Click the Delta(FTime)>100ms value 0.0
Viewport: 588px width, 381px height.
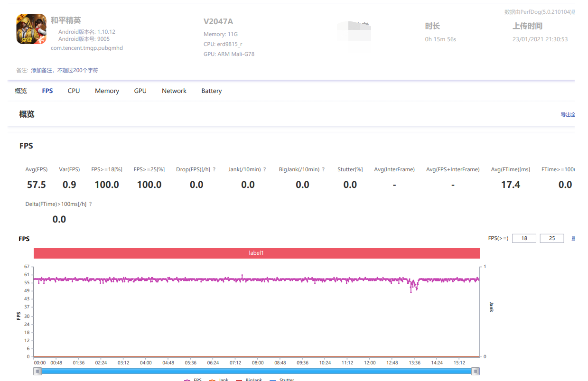pyautogui.click(x=59, y=219)
